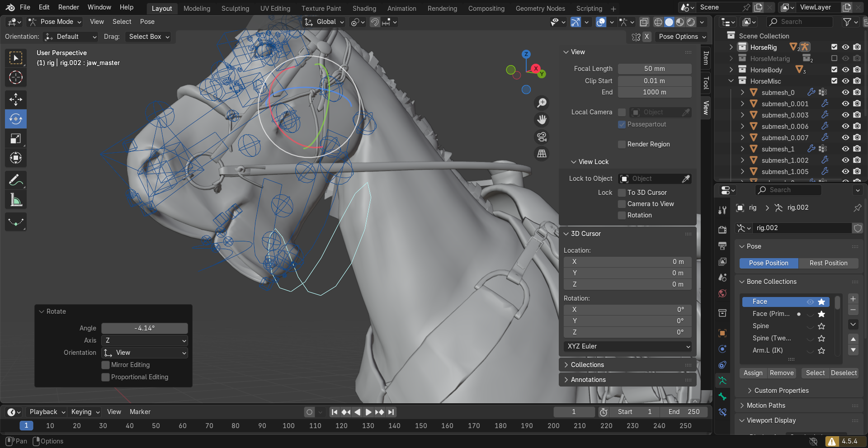The image size is (868, 448).
Task: Adjust the Focal Length 50 mm field
Action: pyautogui.click(x=655, y=69)
